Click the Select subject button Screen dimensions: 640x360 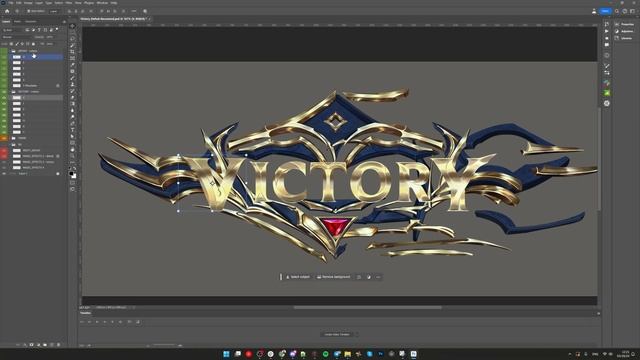pyautogui.click(x=298, y=277)
